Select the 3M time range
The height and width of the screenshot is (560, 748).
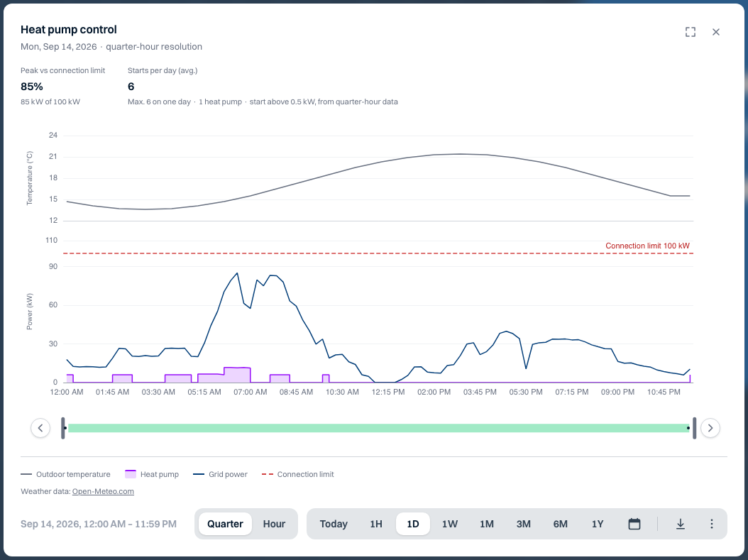(523, 524)
